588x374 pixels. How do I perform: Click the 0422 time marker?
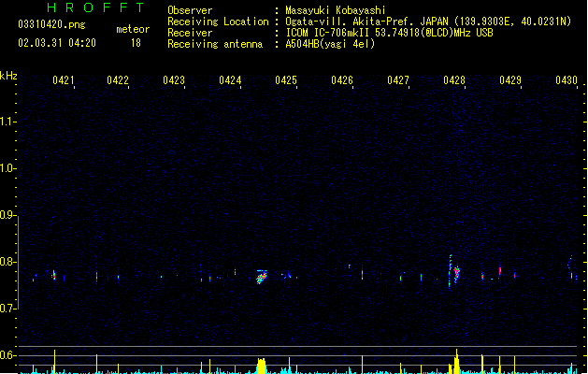[118, 80]
